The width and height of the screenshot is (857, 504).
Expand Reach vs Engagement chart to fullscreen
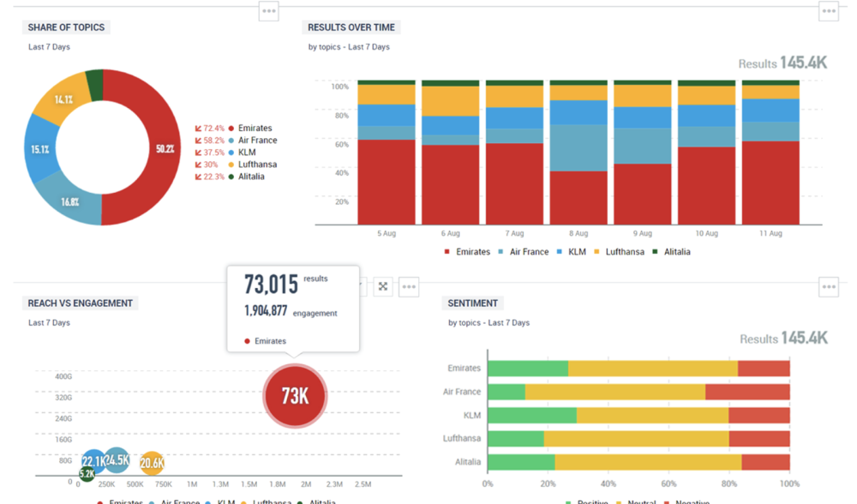pyautogui.click(x=383, y=286)
